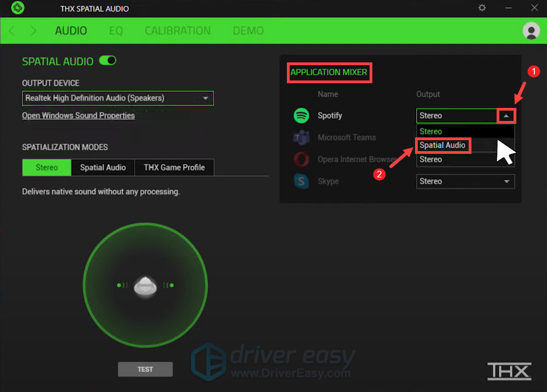The image size is (547, 392).
Task: Select the Stereo spatialization mode
Action: (46, 167)
